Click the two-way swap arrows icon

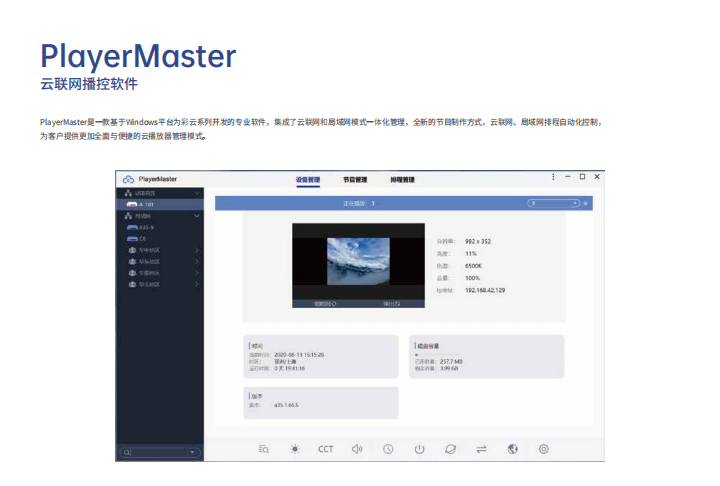[481, 449]
